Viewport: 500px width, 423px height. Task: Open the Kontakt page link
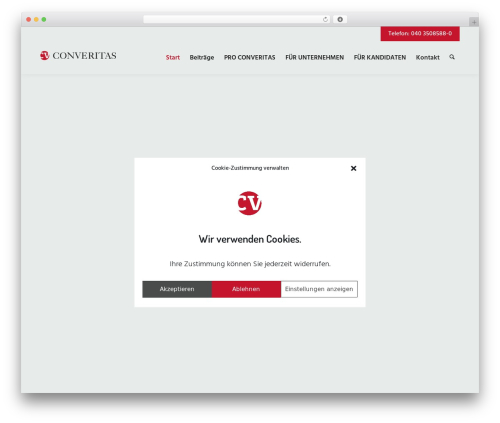point(427,57)
